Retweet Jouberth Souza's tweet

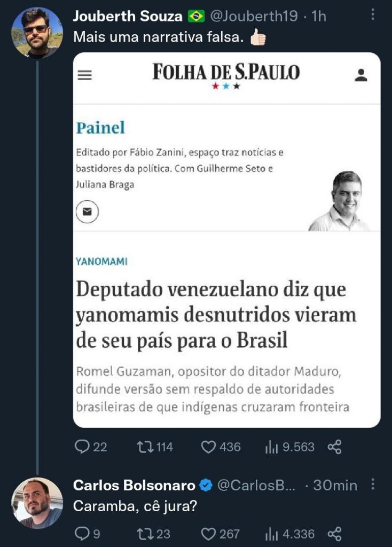click(x=145, y=447)
